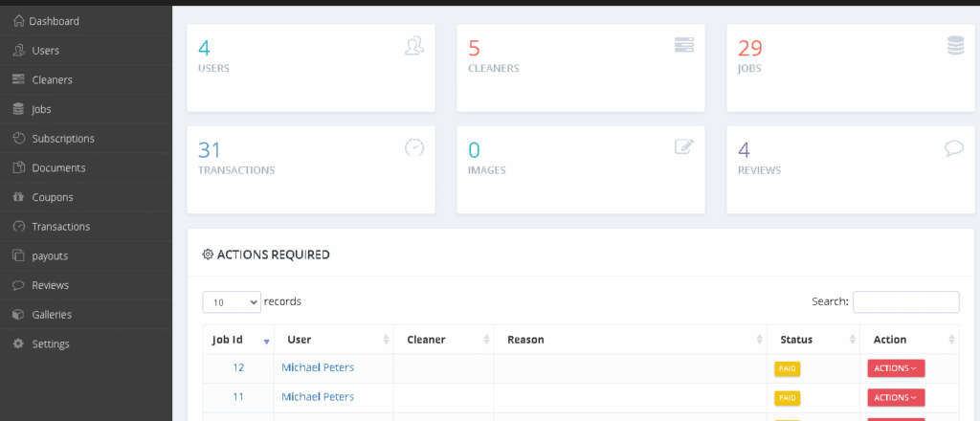
Task: Go to payouts in sidebar menu
Action: [x=50, y=256]
